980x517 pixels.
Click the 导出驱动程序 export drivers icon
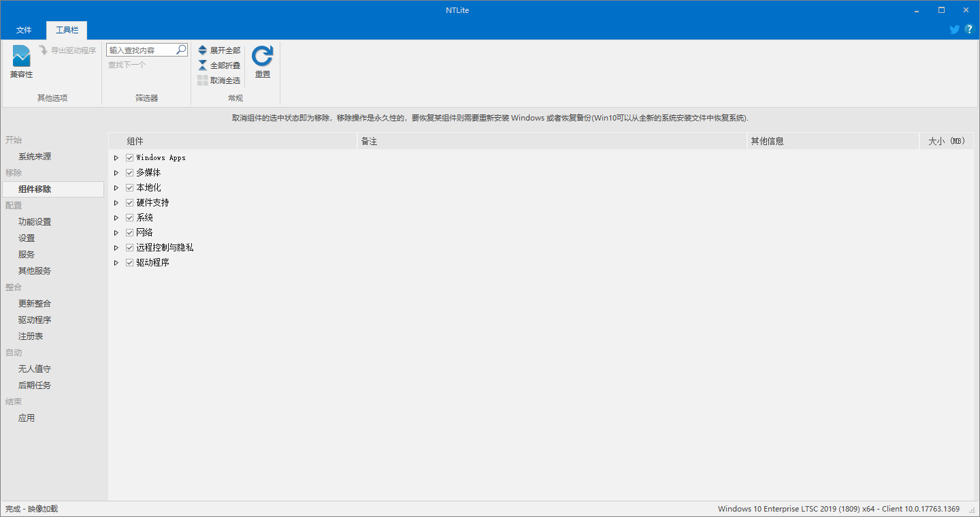(x=43, y=50)
